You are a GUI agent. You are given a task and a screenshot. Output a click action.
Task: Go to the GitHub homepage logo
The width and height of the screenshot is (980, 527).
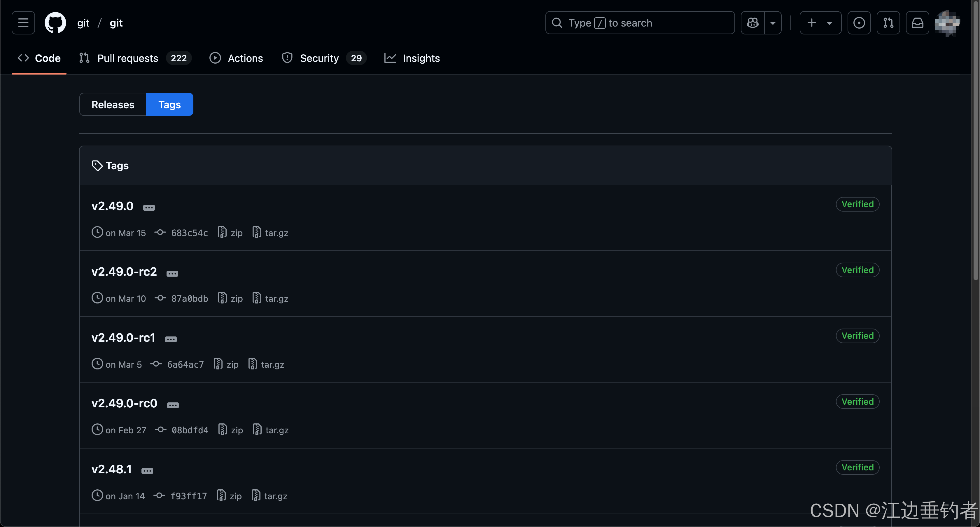[x=55, y=23]
